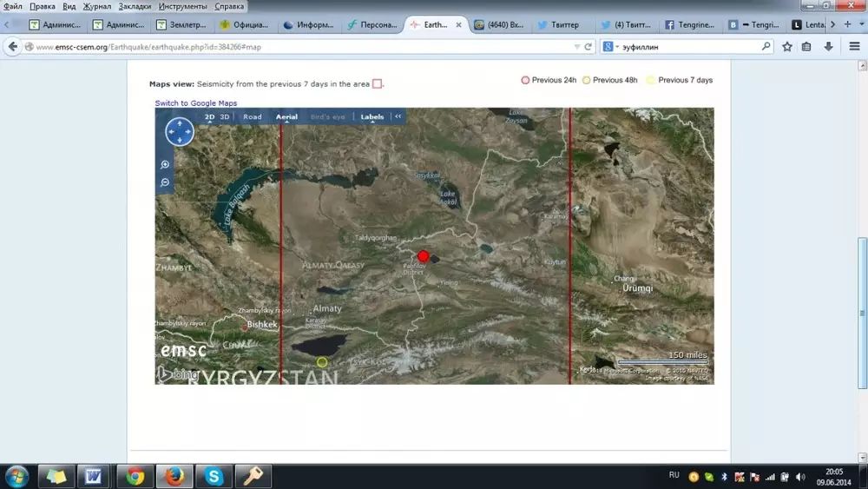The image size is (868, 489).
Task: Pan map up with compass arrow
Action: (180, 122)
